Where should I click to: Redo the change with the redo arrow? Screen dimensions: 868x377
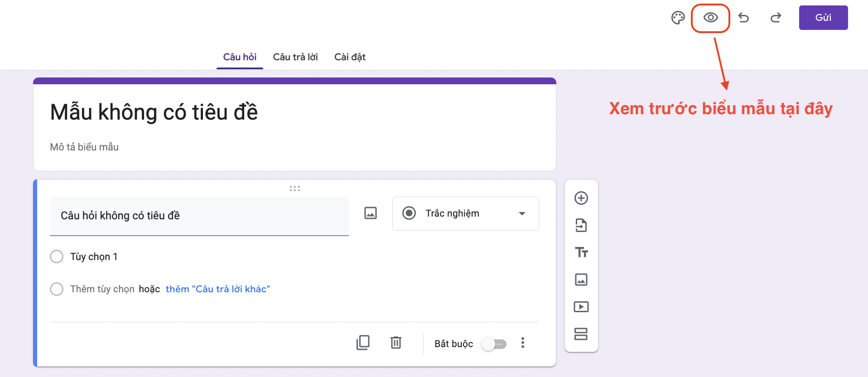(x=776, y=18)
